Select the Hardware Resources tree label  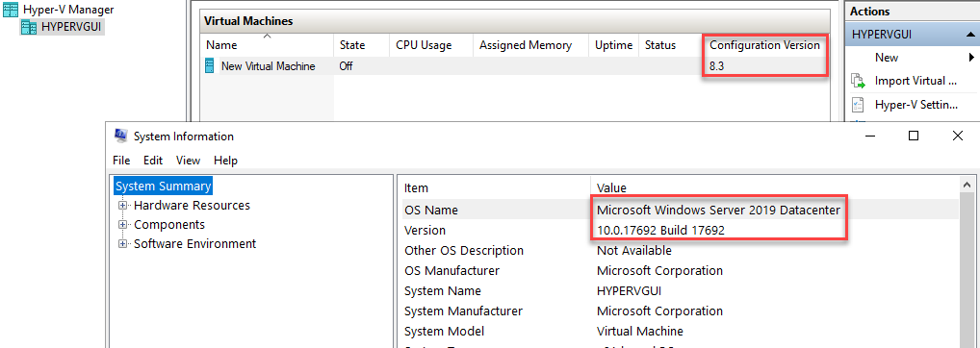coord(192,205)
